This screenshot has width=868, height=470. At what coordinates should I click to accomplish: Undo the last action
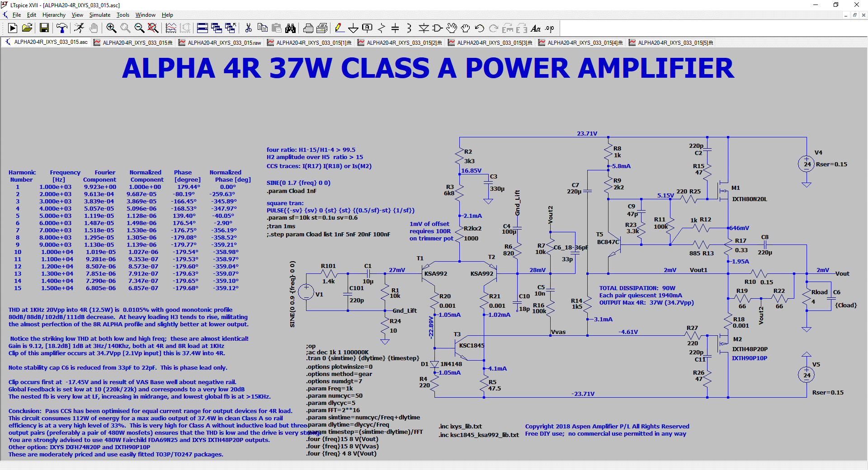tap(479, 28)
